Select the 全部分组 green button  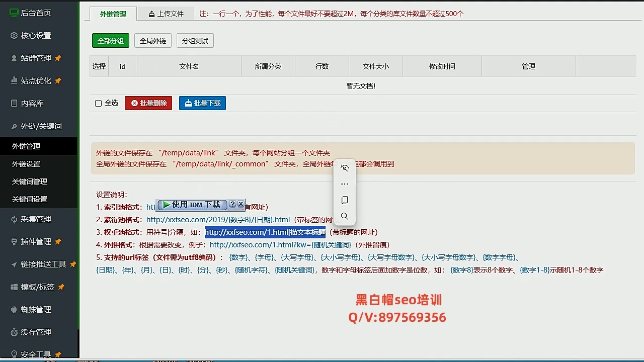111,41
